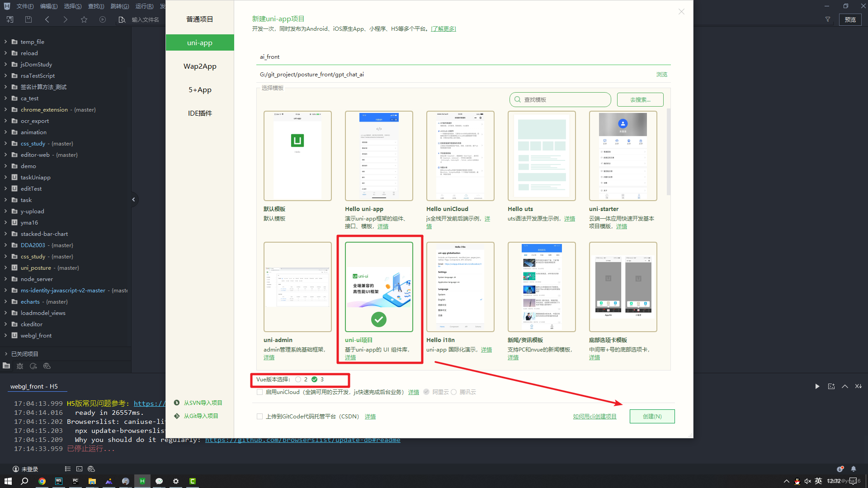Click the console play icon on the right
This screenshot has height=488, width=868.
pos(817,386)
